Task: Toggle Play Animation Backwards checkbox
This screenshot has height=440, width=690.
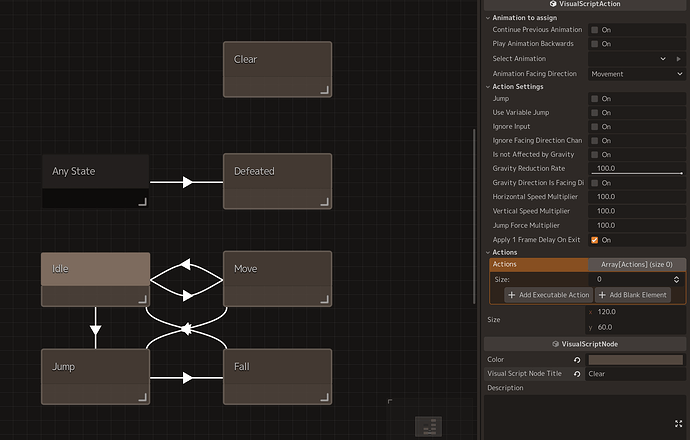Action: pos(595,44)
